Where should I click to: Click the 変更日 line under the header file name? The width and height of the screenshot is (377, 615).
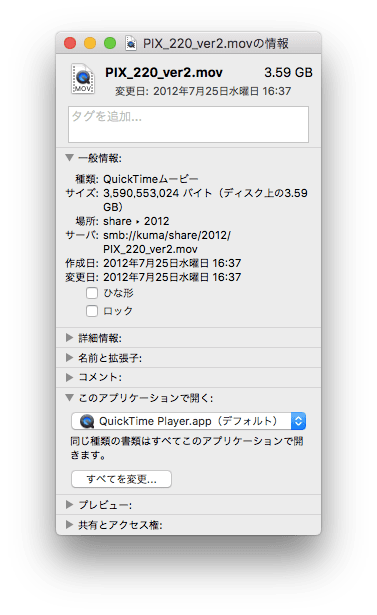tap(203, 91)
